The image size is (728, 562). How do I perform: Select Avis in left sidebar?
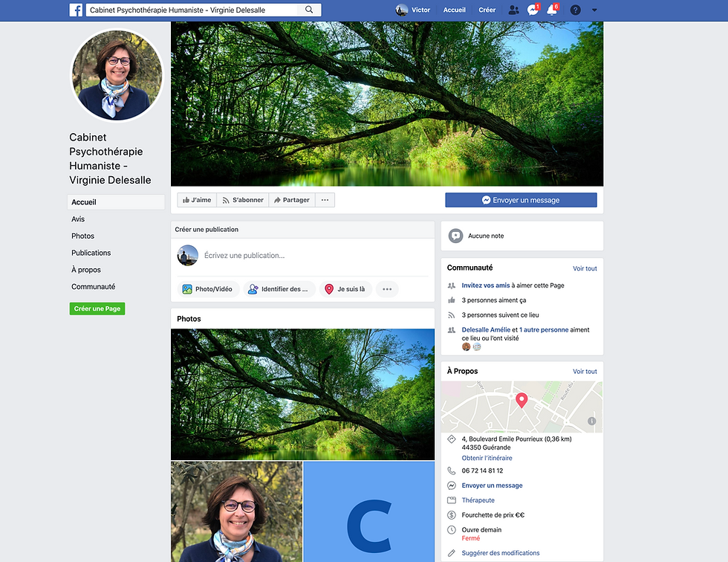pos(78,219)
